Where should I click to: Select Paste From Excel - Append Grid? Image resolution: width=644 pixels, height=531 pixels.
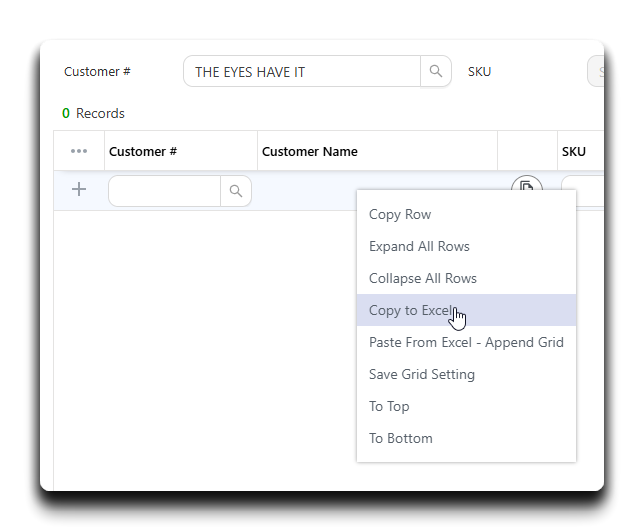tap(466, 342)
